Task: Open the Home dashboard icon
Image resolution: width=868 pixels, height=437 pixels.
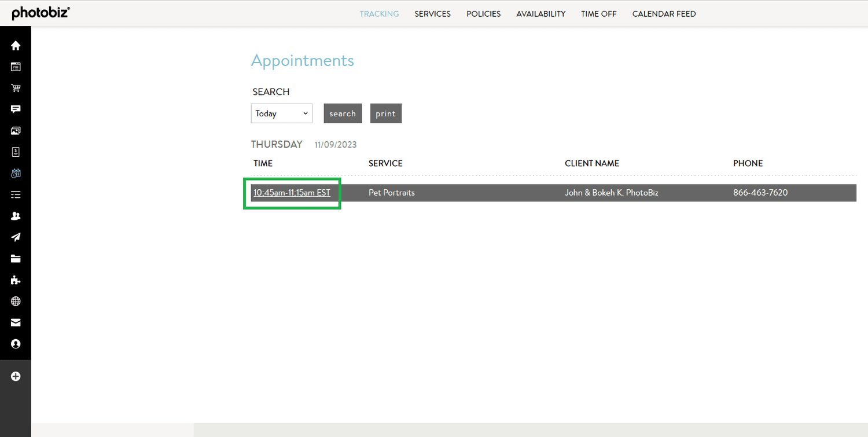Action: tap(15, 45)
